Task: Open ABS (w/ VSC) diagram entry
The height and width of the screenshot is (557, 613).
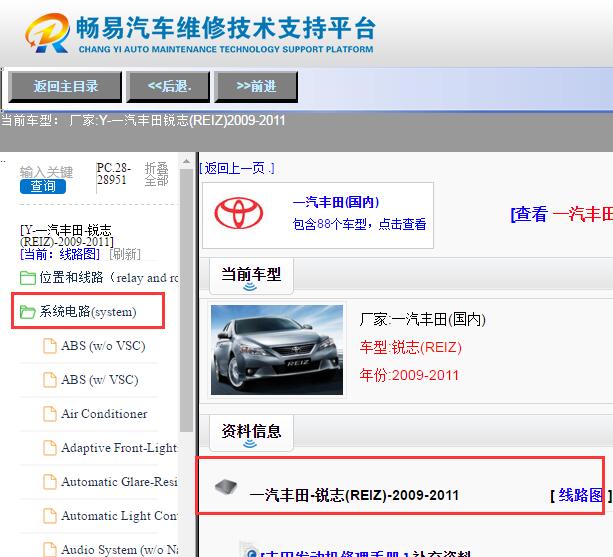Action: 100,380
